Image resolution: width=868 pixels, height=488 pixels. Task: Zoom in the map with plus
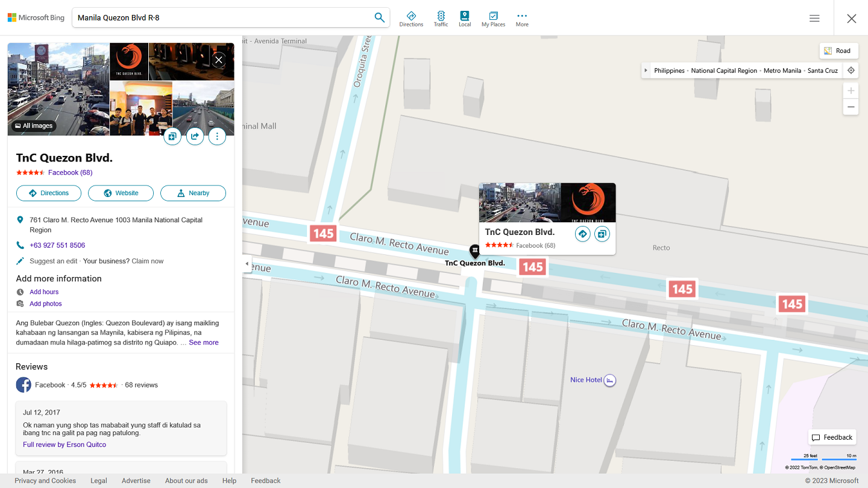(x=851, y=91)
